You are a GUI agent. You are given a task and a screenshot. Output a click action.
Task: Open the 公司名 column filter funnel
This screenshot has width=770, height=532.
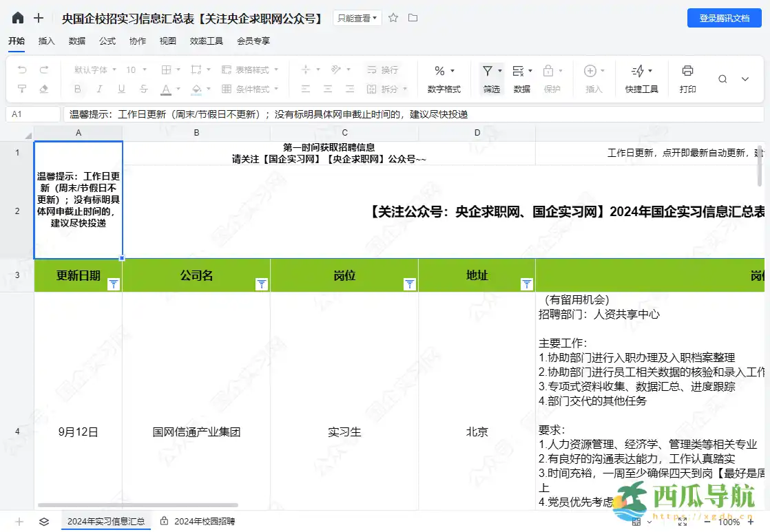pyautogui.click(x=261, y=284)
